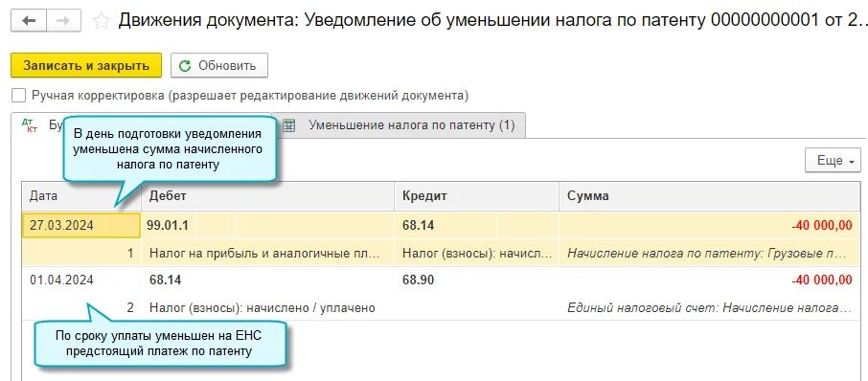Expand the Еще dropdown menu

point(834,161)
